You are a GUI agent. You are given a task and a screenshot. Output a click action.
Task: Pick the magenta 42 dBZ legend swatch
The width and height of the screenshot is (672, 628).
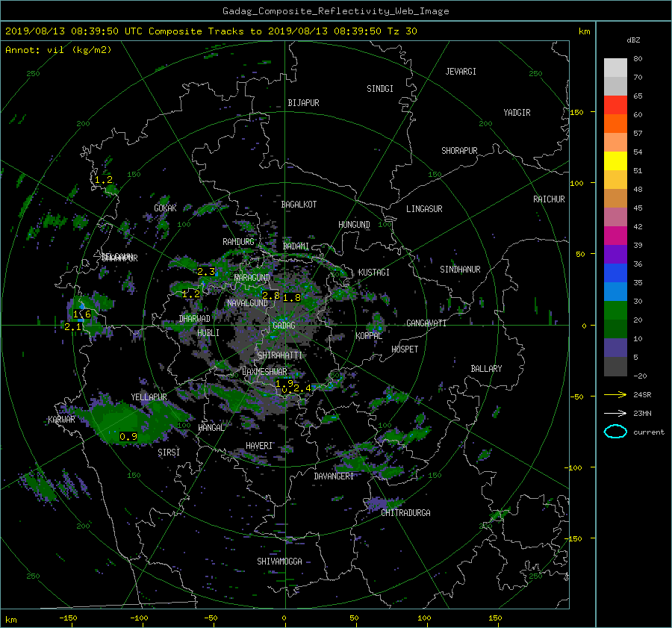(615, 236)
